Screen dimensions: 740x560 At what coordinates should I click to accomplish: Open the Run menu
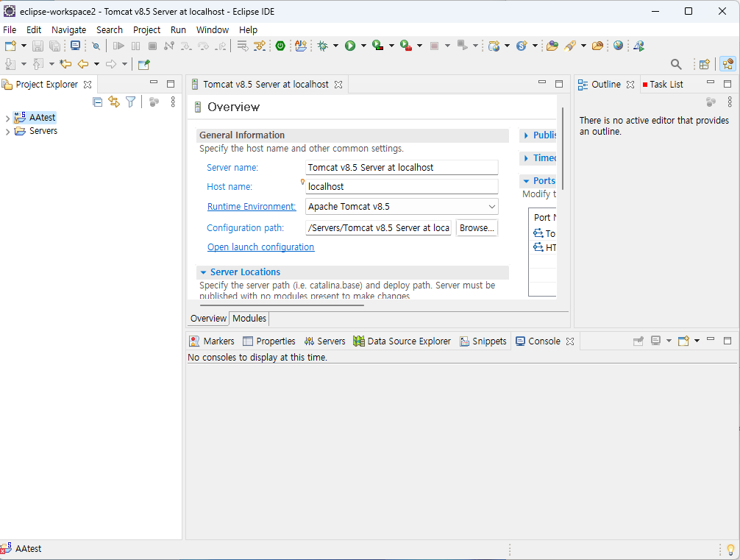[x=178, y=29]
